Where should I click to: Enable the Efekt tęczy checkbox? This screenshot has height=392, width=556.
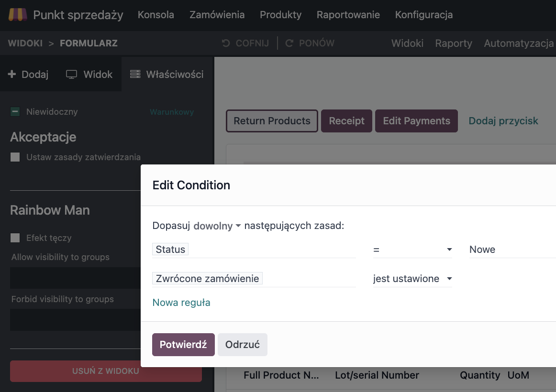(x=15, y=238)
